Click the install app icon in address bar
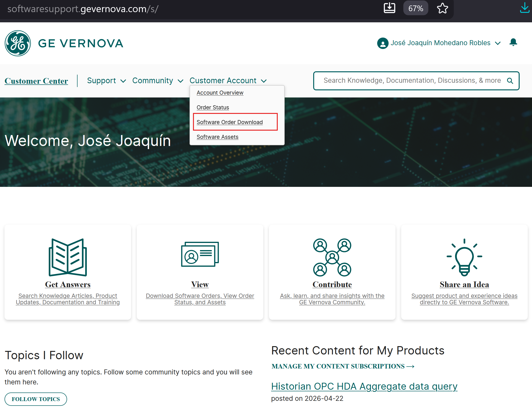 coord(389,8)
